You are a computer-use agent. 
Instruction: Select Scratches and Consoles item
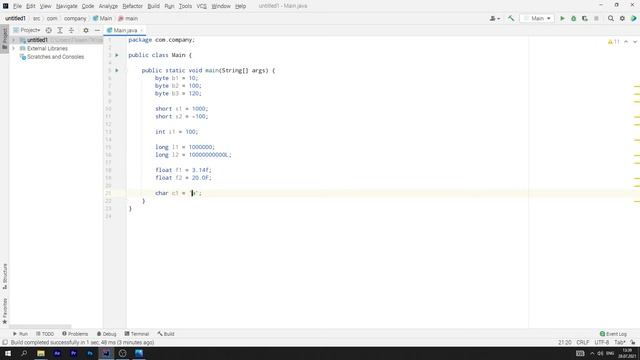(52, 57)
